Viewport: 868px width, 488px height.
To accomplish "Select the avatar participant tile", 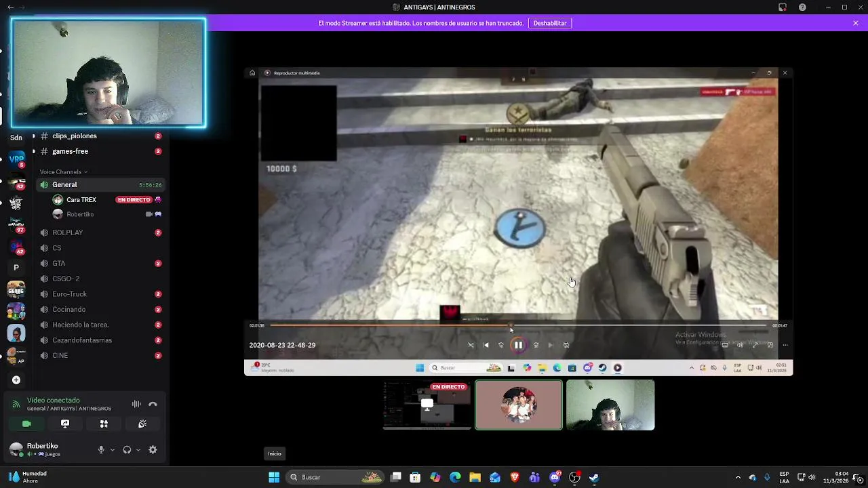I will click(519, 405).
